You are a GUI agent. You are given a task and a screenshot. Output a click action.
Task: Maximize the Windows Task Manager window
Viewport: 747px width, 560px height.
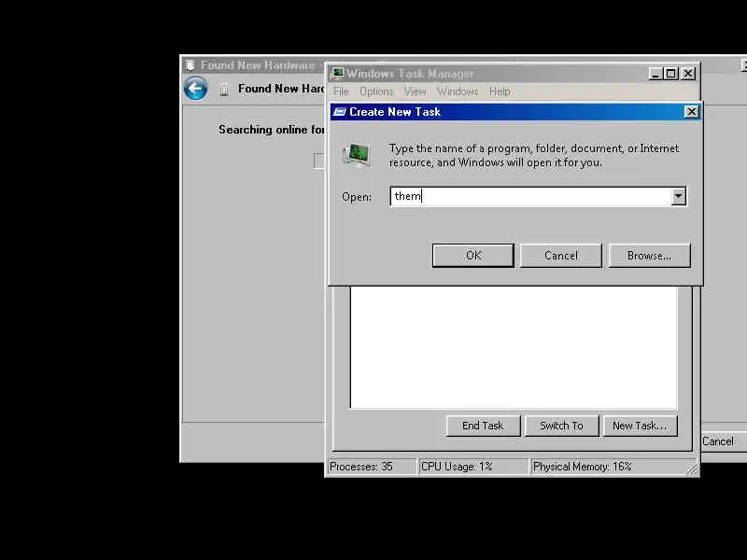coord(671,74)
